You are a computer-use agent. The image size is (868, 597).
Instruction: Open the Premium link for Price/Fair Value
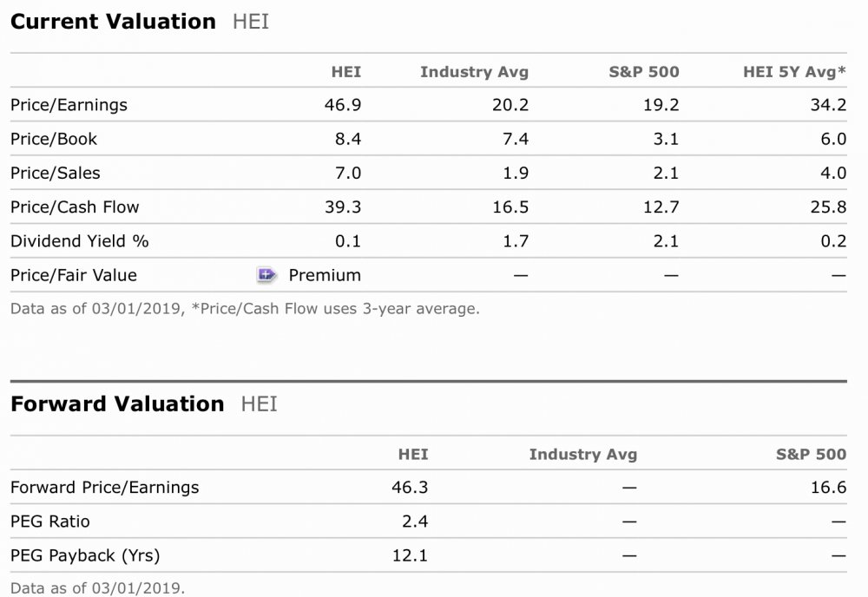pos(324,275)
